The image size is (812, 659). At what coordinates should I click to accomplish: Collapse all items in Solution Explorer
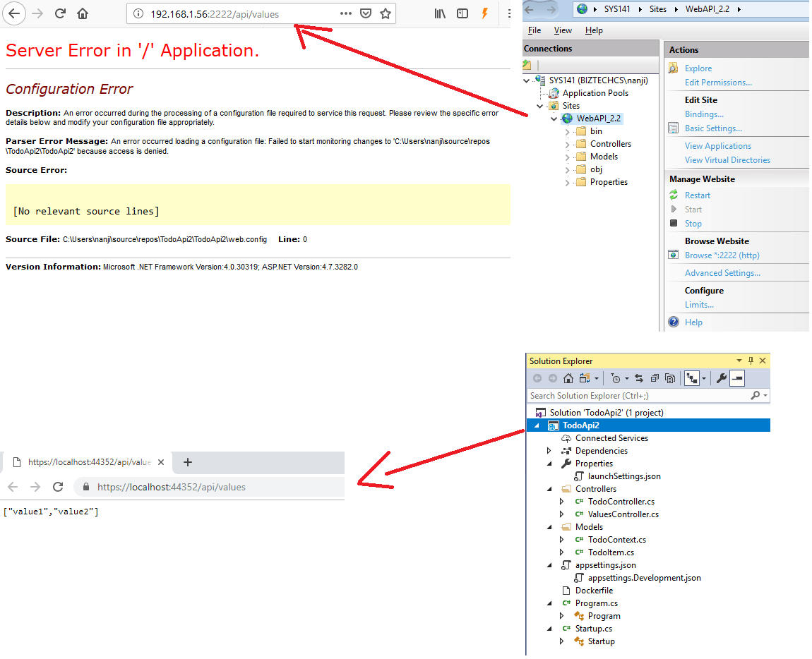(655, 378)
